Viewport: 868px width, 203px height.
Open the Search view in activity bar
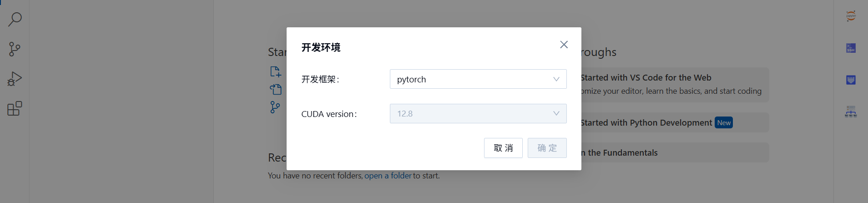pos(15,20)
